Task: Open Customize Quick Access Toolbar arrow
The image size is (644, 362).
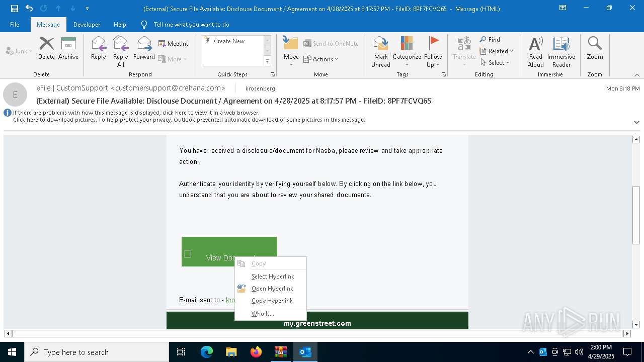Action: coord(88,9)
